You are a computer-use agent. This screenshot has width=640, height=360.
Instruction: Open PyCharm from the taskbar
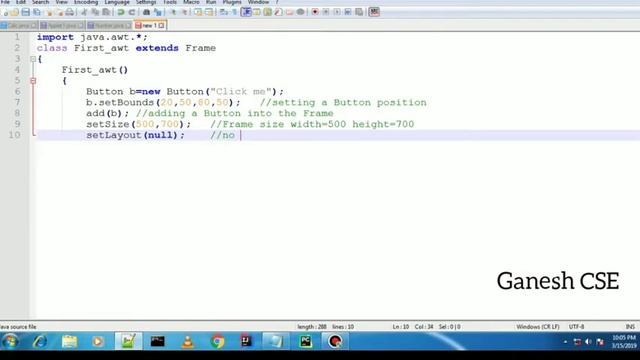(305, 341)
